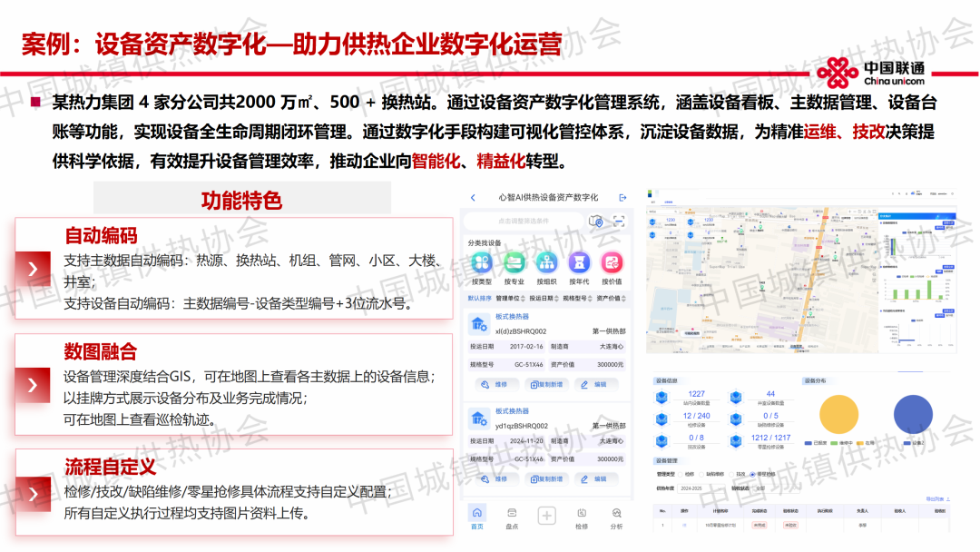The width and height of the screenshot is (980, 552).
Task: Open the 分析 bottom tab
Action: point(617,517)
